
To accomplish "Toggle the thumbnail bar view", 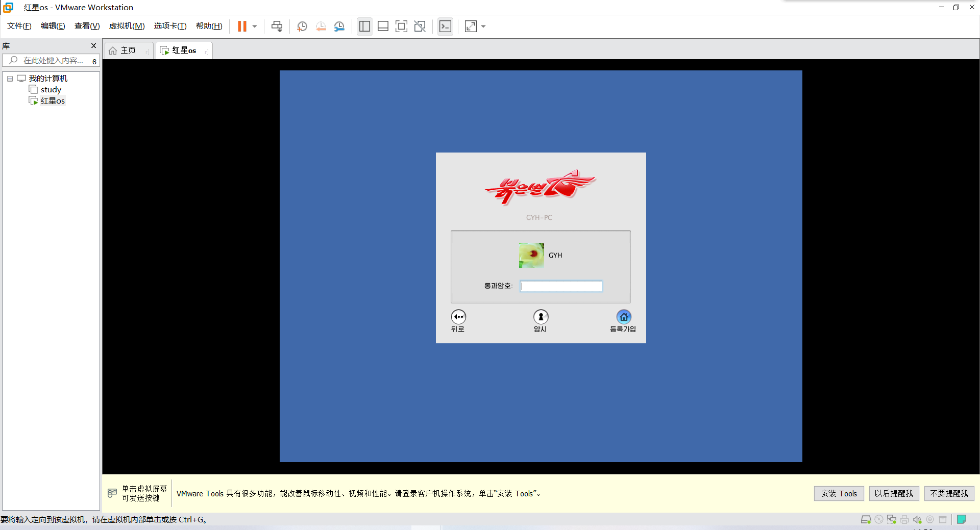I will (x=383, y=27).
